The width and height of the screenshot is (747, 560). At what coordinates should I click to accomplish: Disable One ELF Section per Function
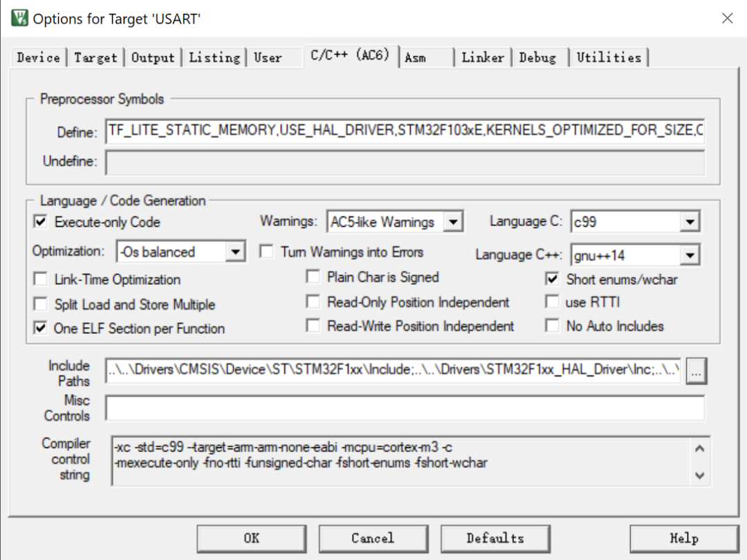(x=41, y=328)
